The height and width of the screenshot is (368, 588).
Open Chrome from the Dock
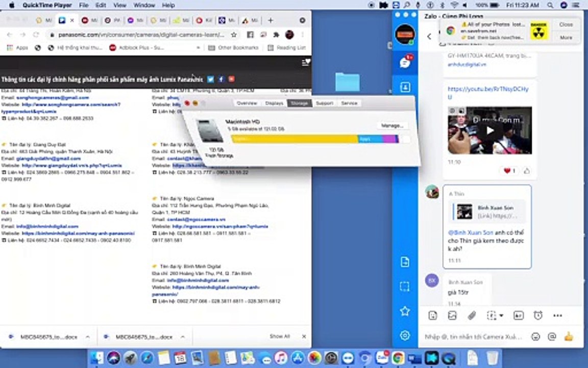(398, 358)
